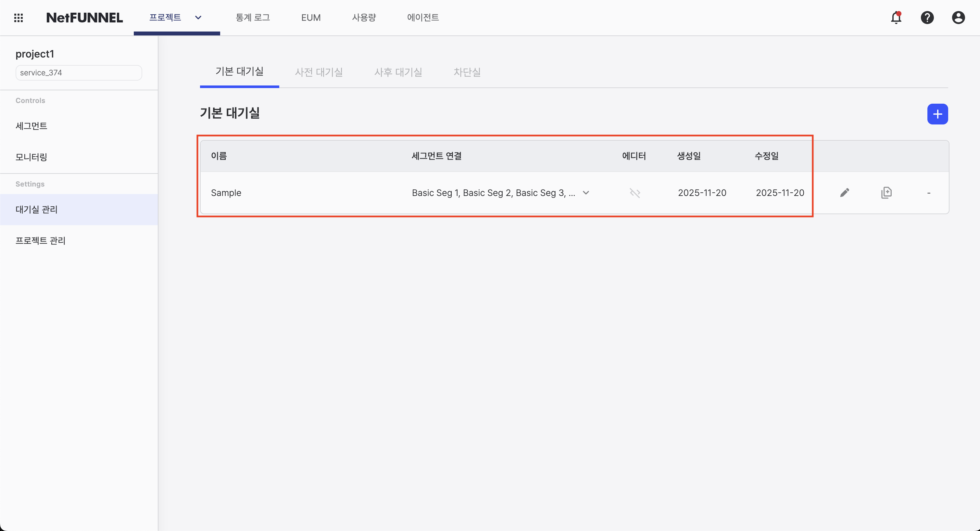
Task: Switch to the 사전 대기실 tab
Action: (x=319, y=72)
